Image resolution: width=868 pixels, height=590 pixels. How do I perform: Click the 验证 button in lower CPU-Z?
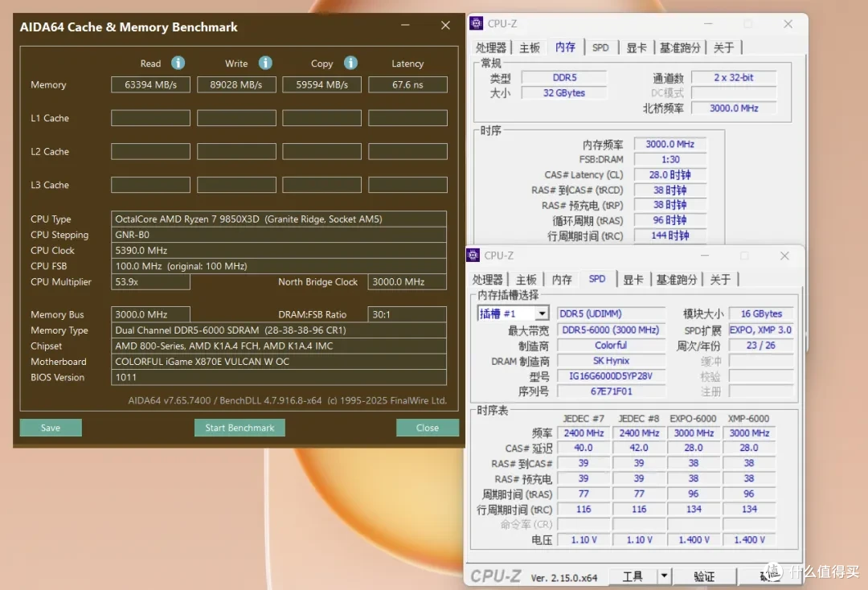pyautogui.click(x=704, y=576)
